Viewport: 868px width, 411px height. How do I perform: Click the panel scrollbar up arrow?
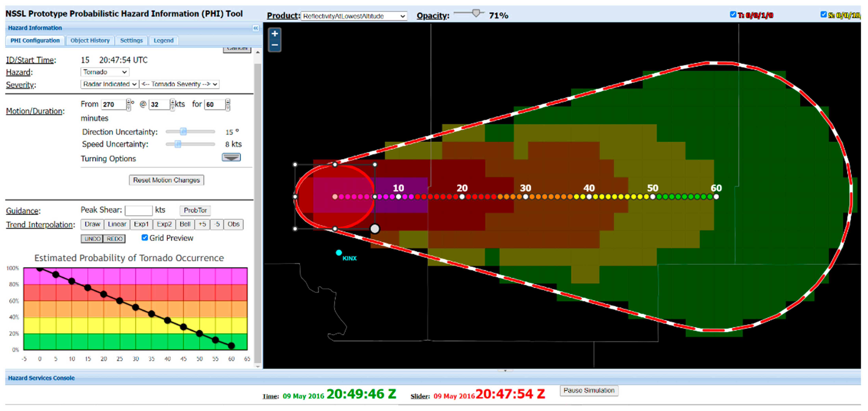tap(258, 53)
